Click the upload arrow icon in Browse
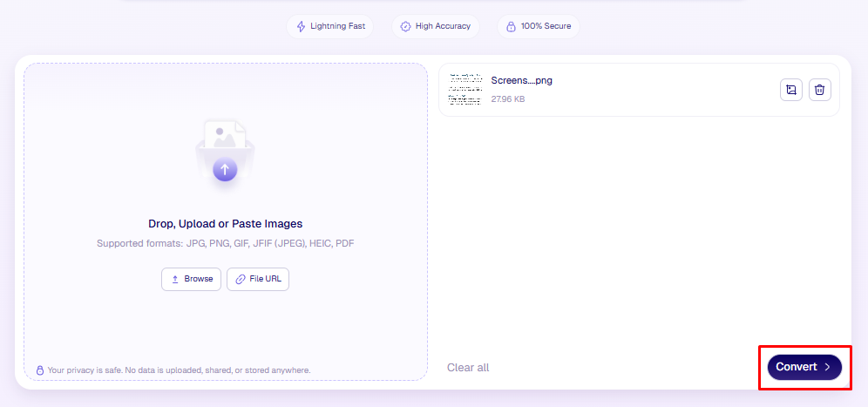Viewport: 868px width, 407px height. click(x=174, y=279)
